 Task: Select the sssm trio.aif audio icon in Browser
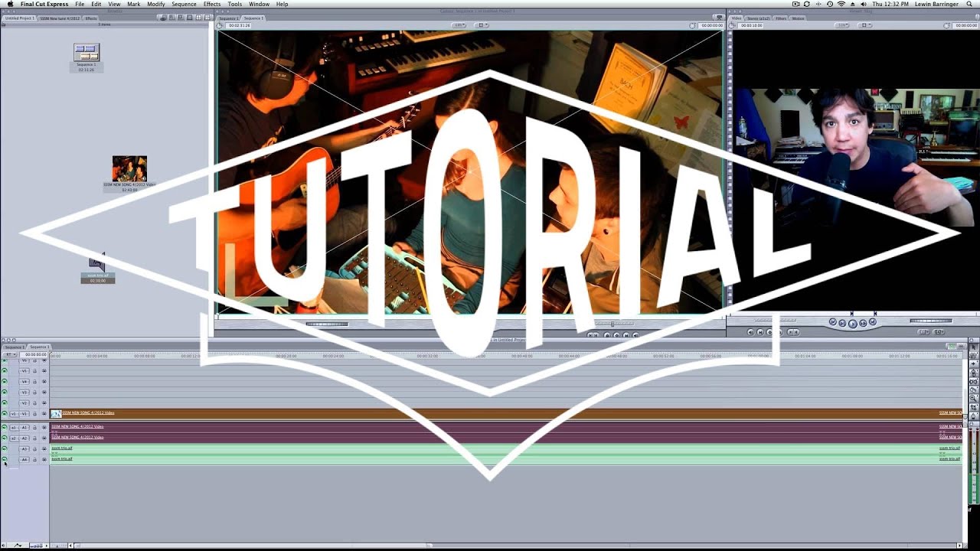point(97,264)
